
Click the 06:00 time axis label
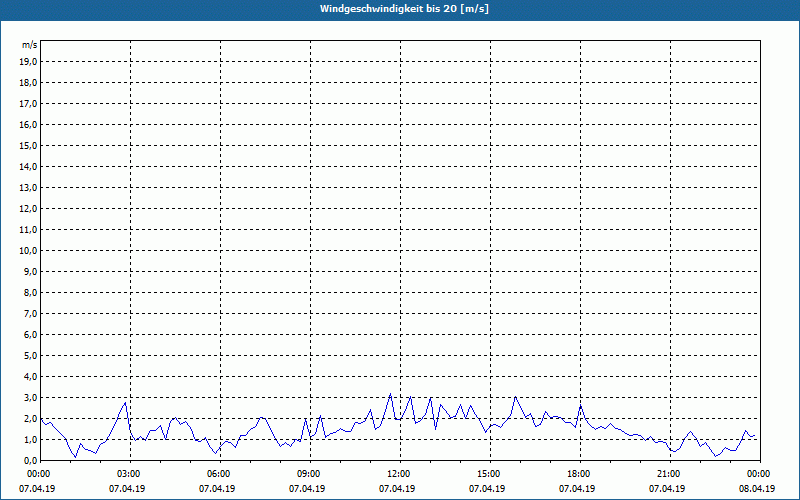pyautogui.click(x=220, y=474)
